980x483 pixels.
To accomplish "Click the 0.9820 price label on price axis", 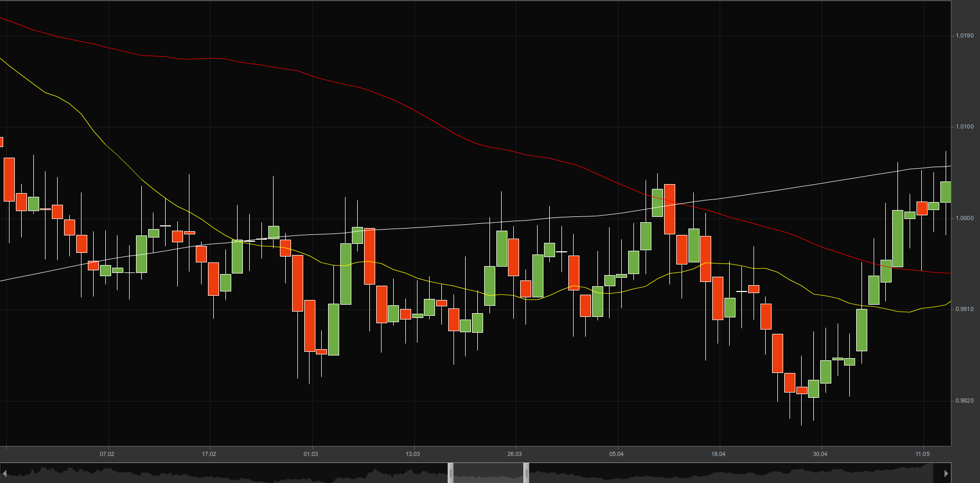I will [964, 400].
